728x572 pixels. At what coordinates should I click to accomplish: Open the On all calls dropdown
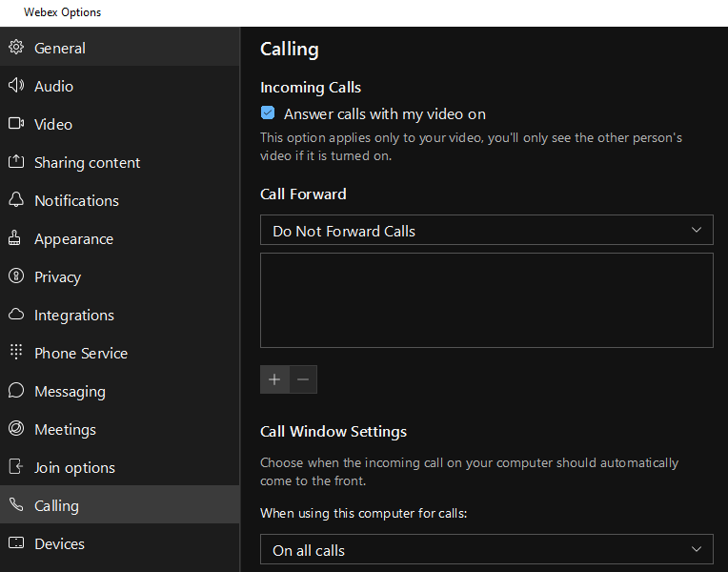(487, 549)
